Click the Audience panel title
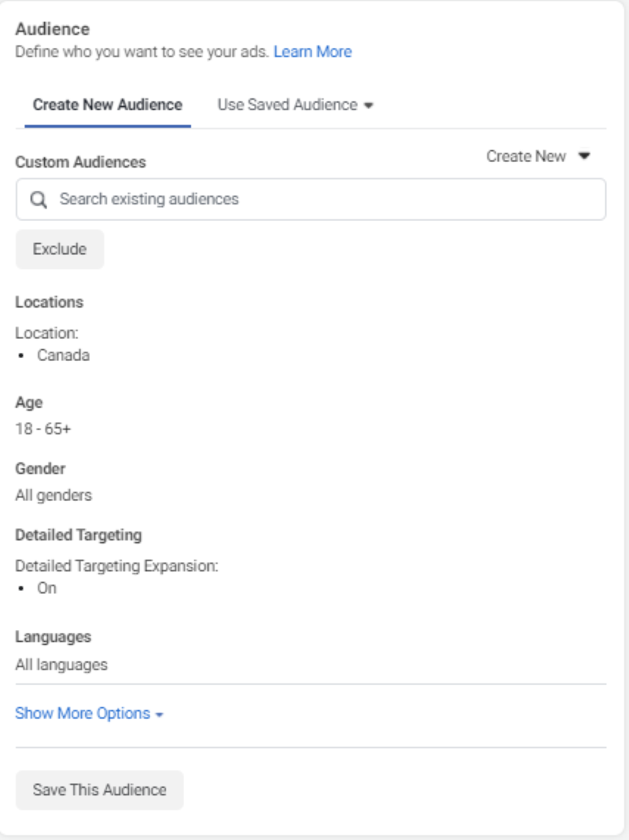629x840 pixels. pos(53,29)
